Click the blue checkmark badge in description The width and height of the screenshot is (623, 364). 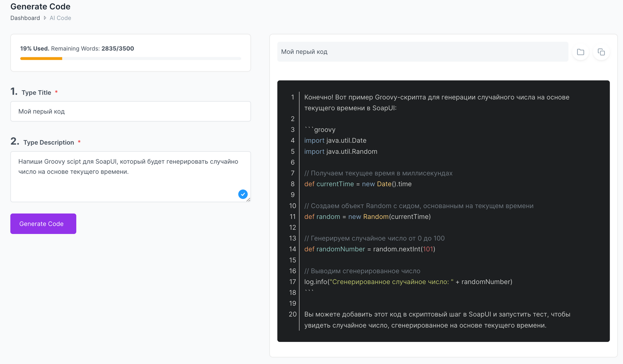click(243, 194)
